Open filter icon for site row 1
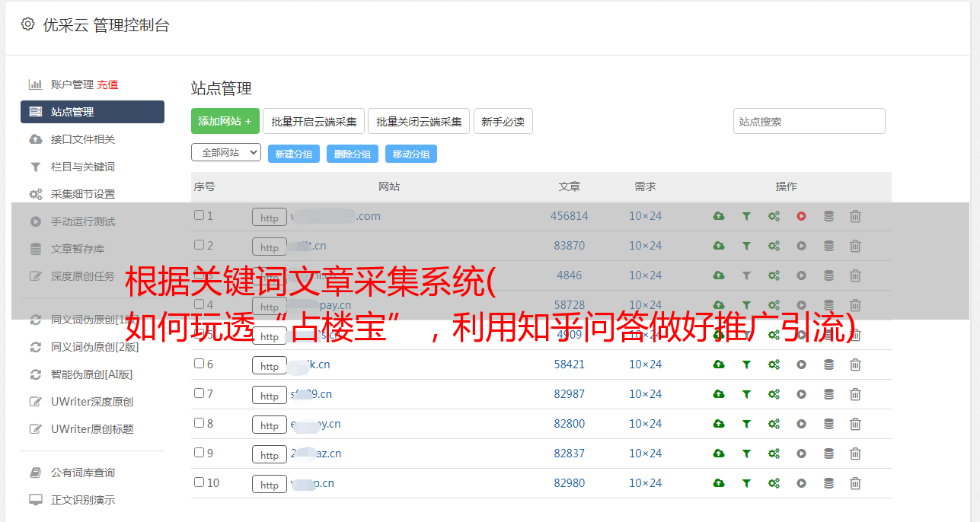The height and width of the screenshot is (522, 980). point(746,216)
